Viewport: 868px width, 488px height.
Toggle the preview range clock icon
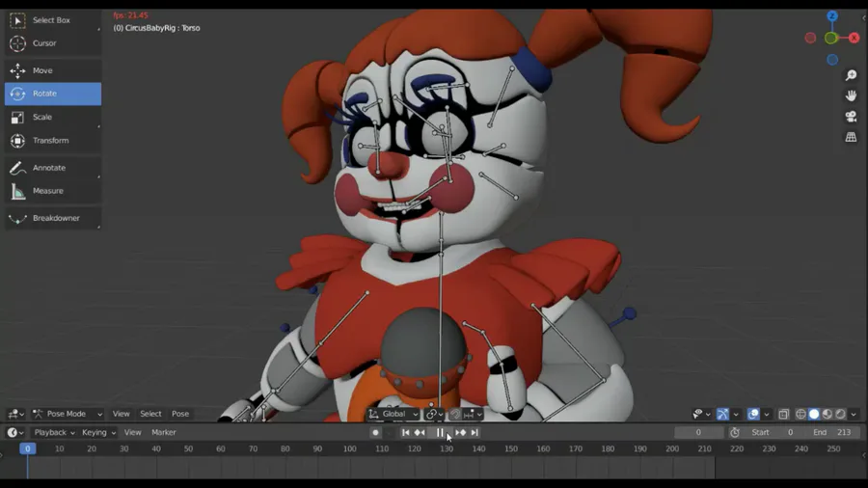(735, 433)
